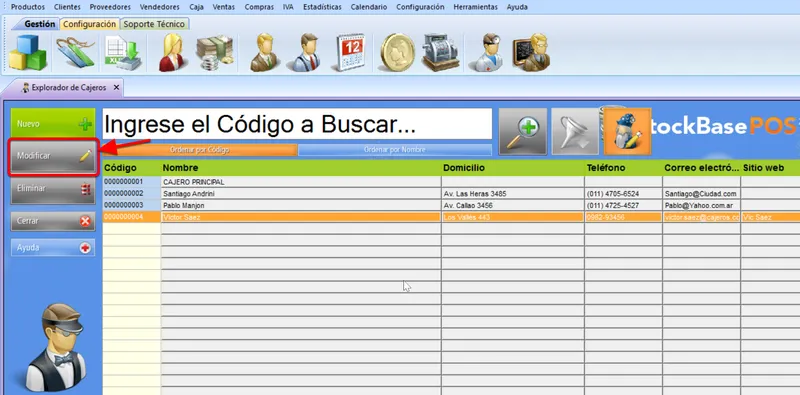Select the Victor Saez name cell
Viewport: 800px width, 395px height.
301,217
